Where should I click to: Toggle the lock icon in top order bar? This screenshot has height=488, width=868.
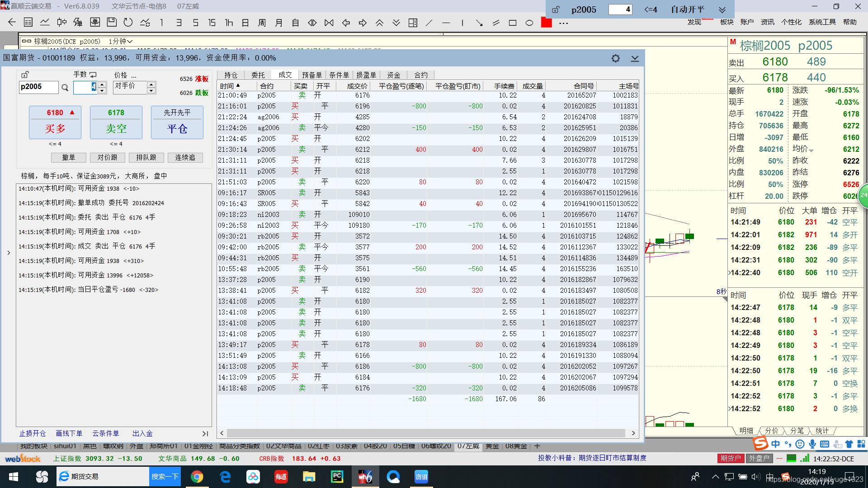pos(556,9)
